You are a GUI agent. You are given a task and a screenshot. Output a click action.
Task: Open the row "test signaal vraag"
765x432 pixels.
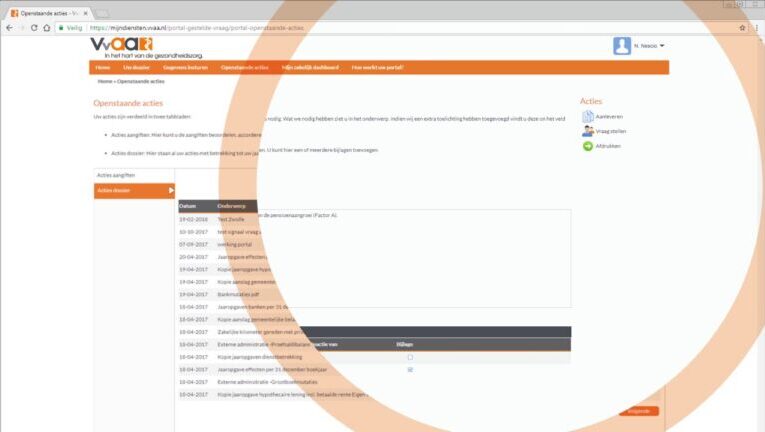[x=239, y=232]
